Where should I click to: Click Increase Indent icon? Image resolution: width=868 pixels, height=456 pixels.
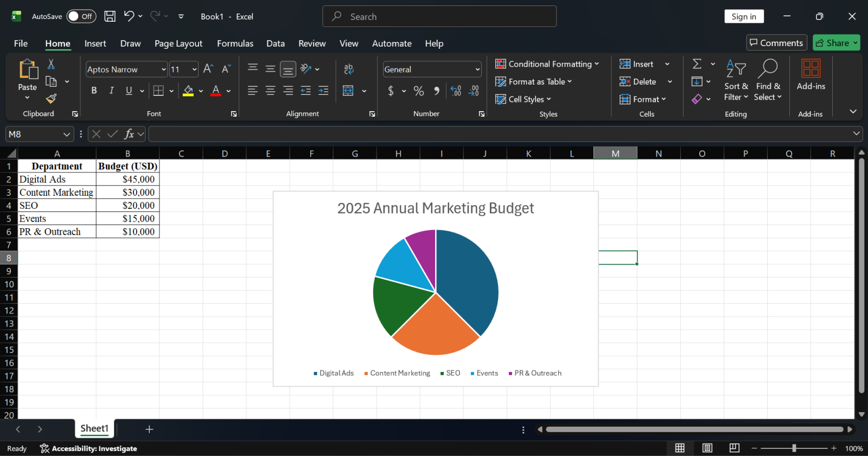323,91
